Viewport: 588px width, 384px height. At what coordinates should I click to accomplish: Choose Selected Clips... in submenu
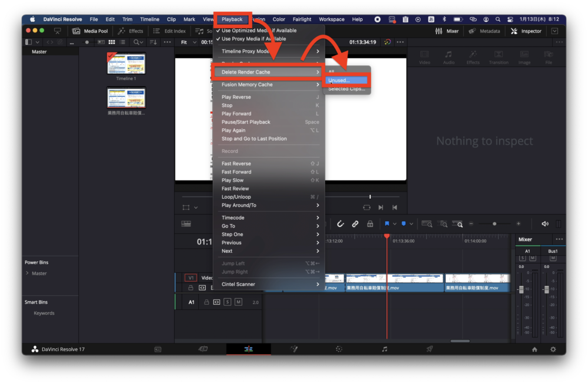[x=346, y=89]
